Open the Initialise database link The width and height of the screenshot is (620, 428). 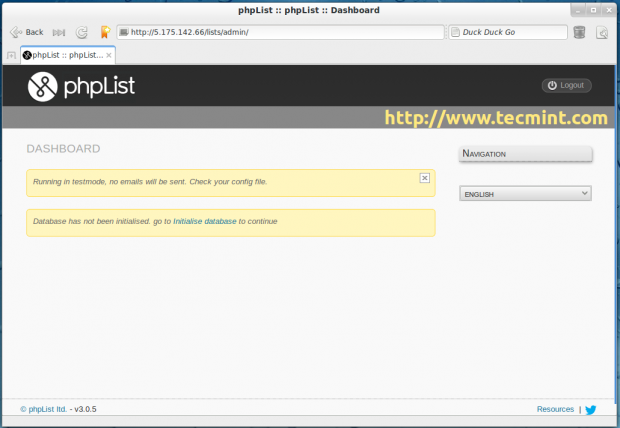(204, 221)
